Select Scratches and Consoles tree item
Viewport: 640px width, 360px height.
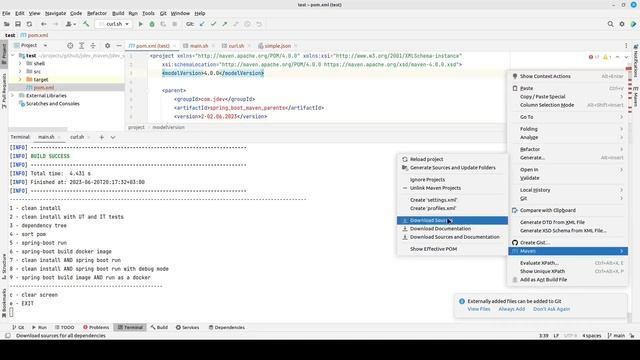(53, 104)
